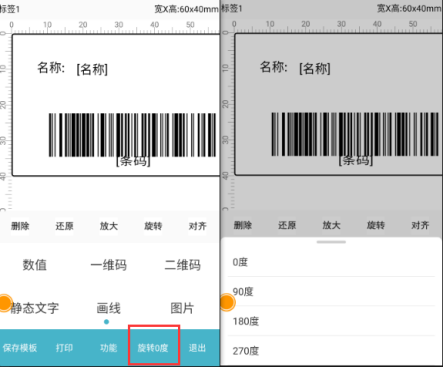Open 功能 in the bottom bar
Viewport: 444px width, 367px height.
tap(109, 348)
